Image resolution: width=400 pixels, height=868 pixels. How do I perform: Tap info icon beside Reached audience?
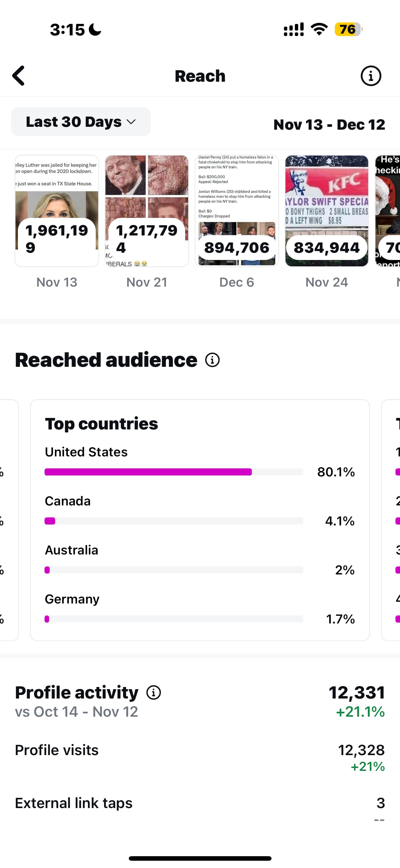[x=212, y=360]
